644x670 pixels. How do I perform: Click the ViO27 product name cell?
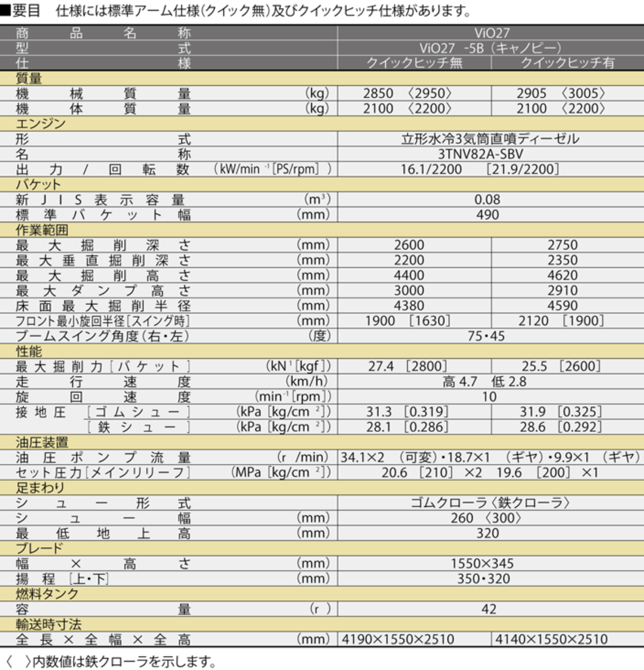point(491,33)
